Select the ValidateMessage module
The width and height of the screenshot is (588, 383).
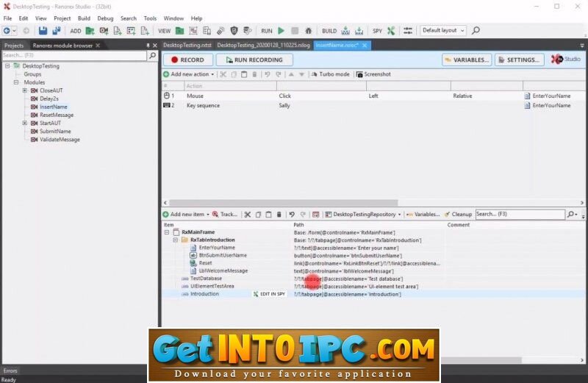[60, 140]
